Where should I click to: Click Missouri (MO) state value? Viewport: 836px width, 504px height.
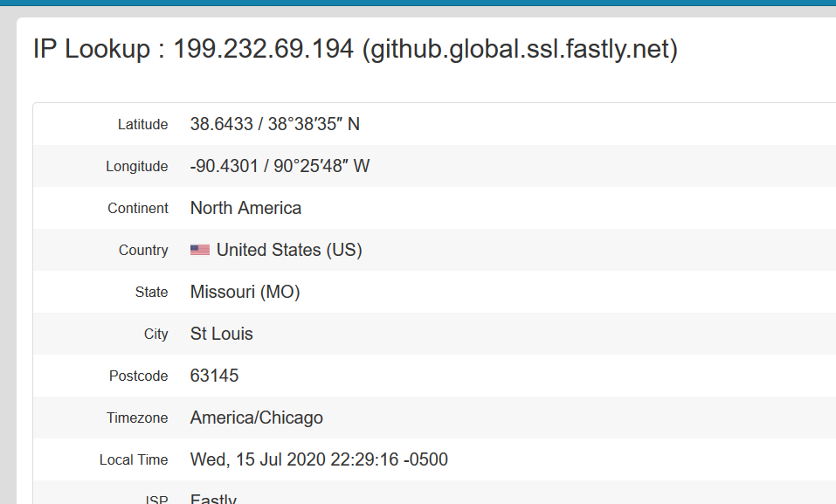click(x=245, y=292)
